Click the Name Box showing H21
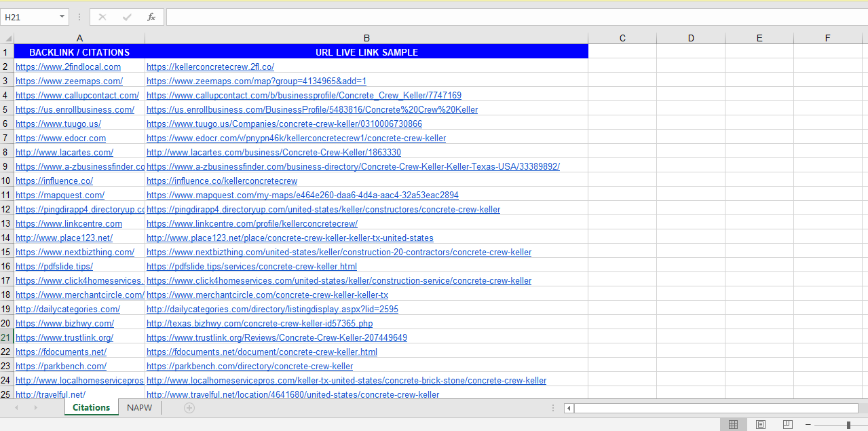 coord(29,17)
